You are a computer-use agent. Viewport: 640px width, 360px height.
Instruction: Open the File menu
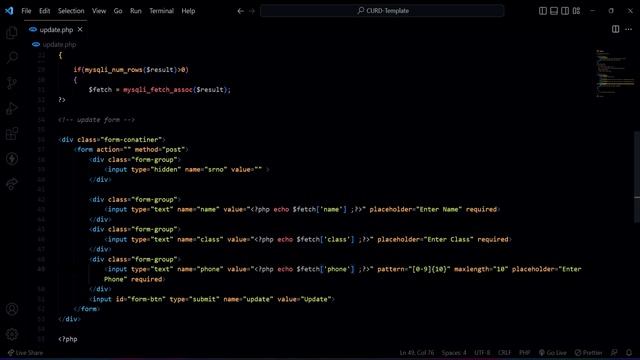tap(26, 11)
